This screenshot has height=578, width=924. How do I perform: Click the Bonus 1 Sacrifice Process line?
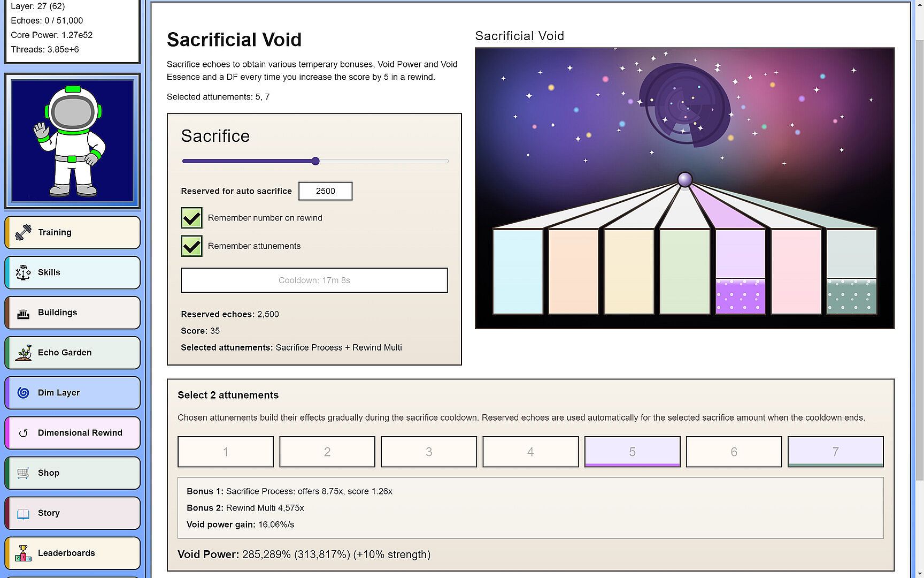click(x=289, y=491)
